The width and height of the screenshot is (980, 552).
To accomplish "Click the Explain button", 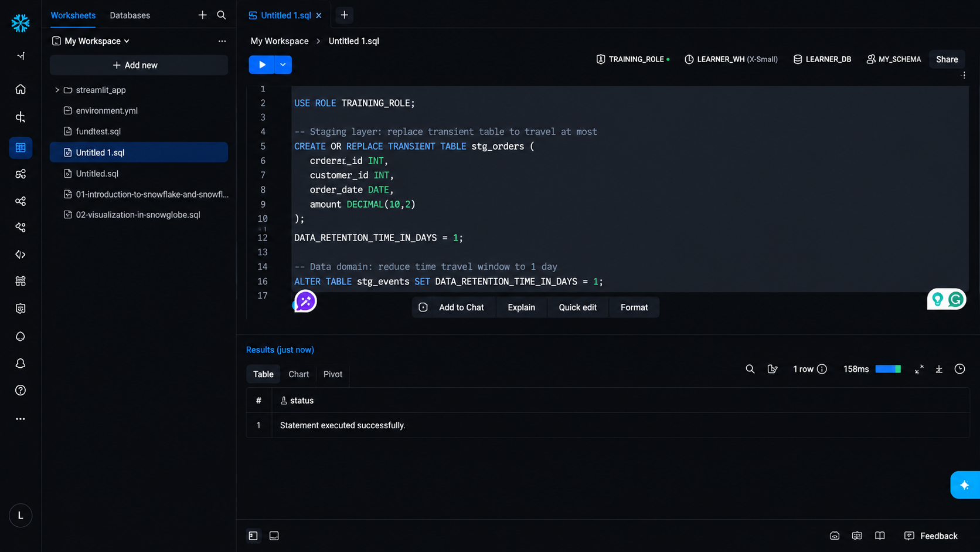I will point(521,307).
